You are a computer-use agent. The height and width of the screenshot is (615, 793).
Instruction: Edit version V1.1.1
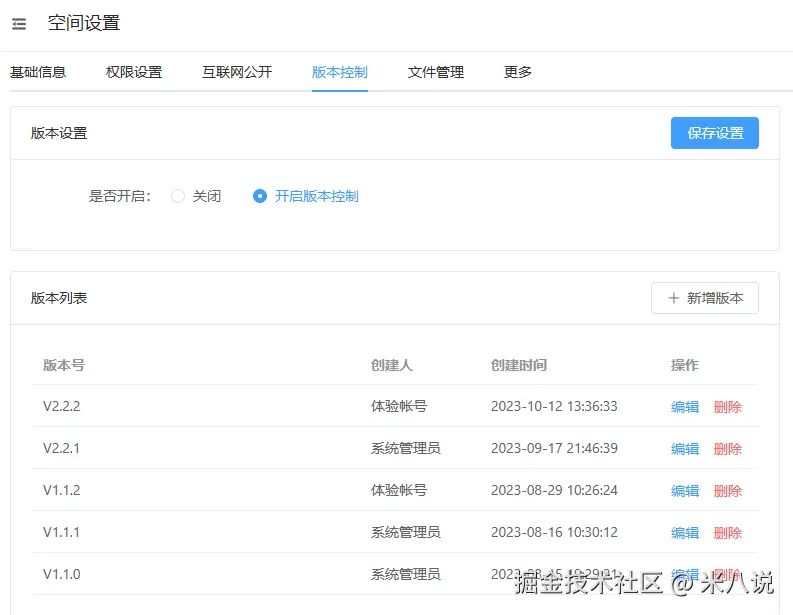(x=685, y=533)
